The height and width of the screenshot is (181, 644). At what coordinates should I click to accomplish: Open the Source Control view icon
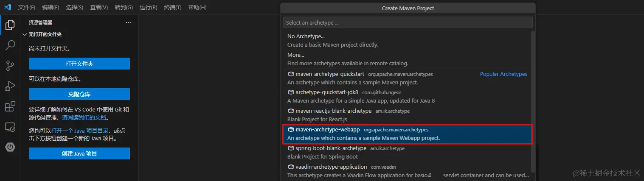(10, 66)
